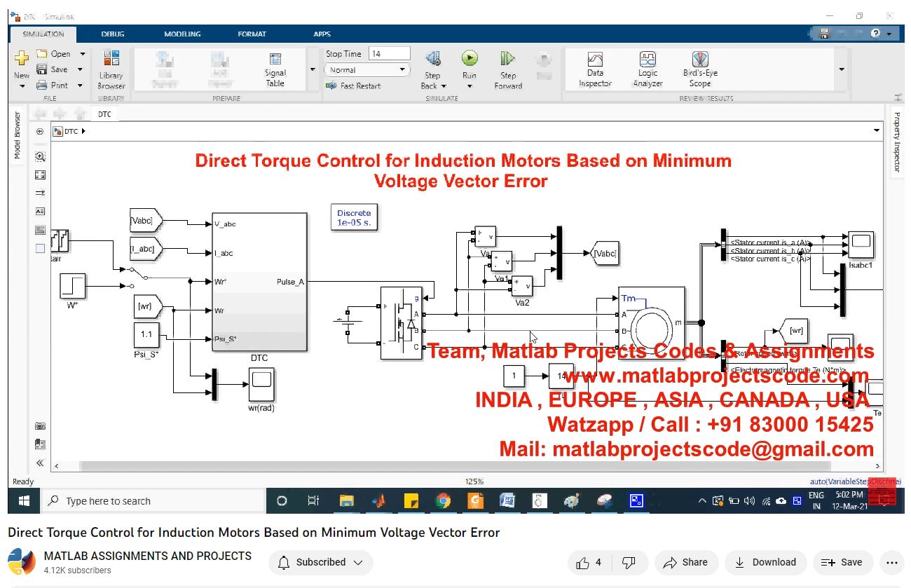Viewport: 911px width, 588px height.
Task: Click the Fit to View palette icon
Action: coord(40,175)
